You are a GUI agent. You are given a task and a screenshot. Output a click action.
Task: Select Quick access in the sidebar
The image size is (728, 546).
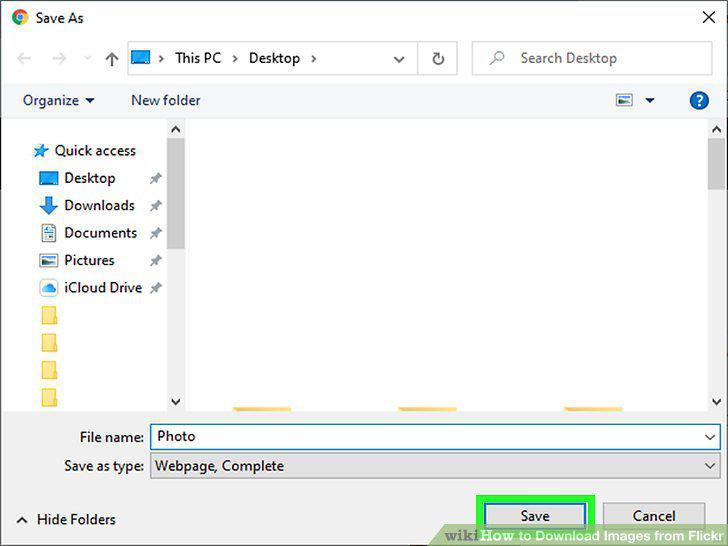click(95, 150)
